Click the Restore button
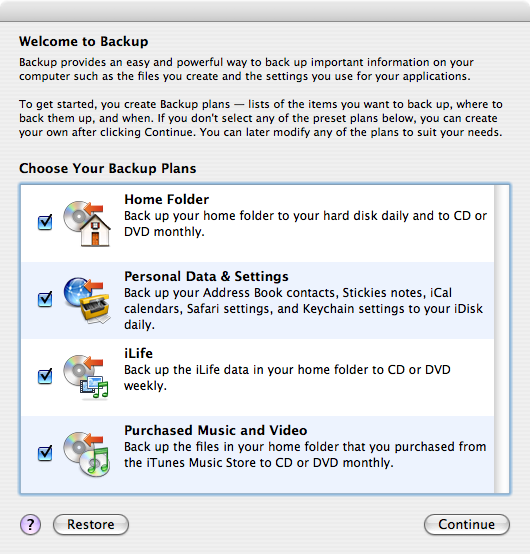 (x=91, y=525)
